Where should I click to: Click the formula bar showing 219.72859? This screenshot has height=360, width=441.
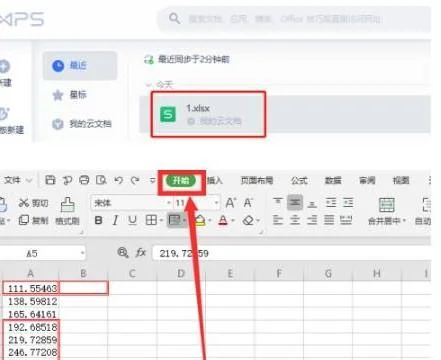point(292,253)
